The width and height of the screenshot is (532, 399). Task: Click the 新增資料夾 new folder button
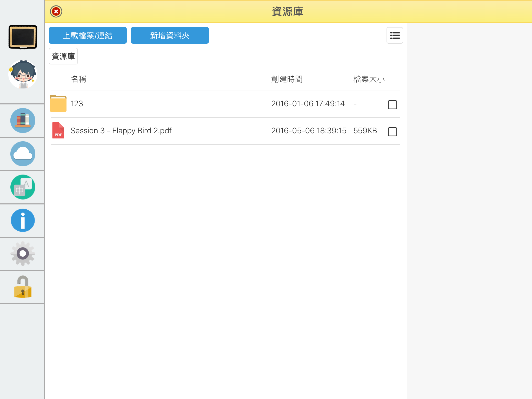[170, 35]
